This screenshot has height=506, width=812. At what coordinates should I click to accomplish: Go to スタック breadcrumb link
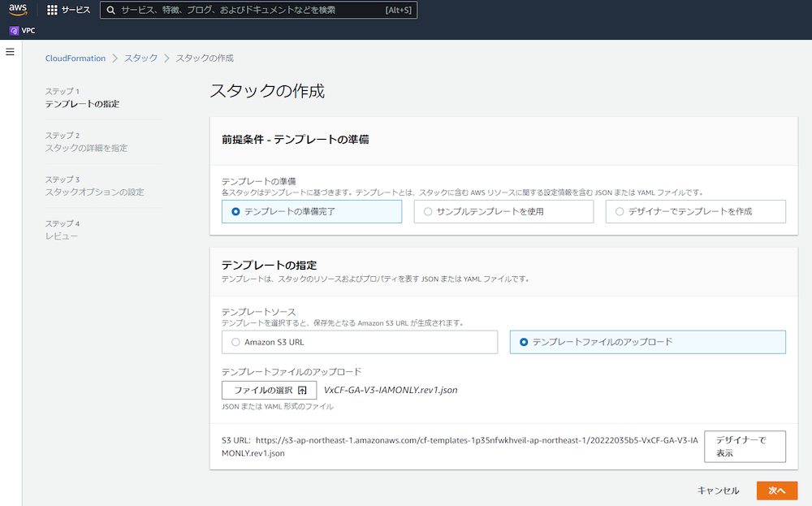[140, 58]
